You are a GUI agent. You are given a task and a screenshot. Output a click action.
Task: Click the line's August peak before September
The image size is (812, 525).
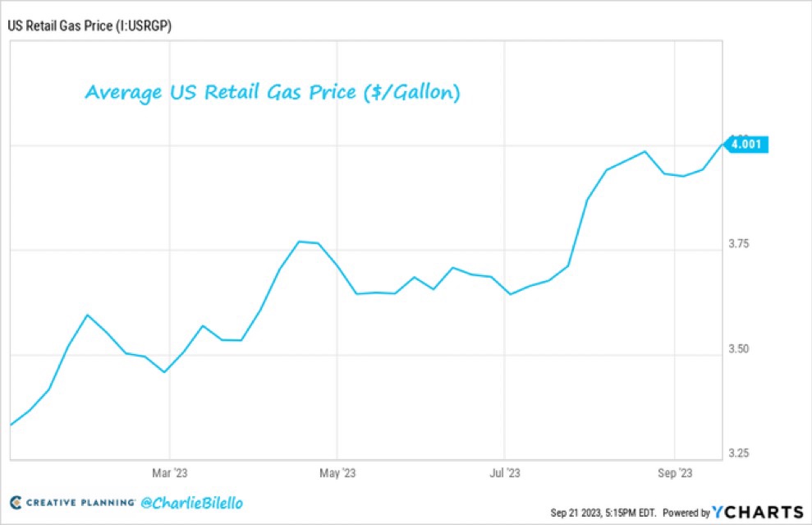pyautogui.click(x=645, y=151)
